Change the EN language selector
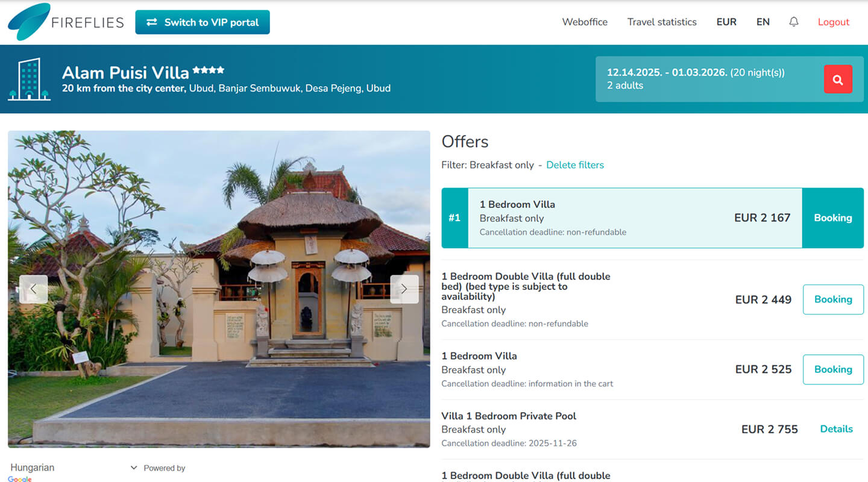Viewport: 868px width, 482px height. (x=763, y=22)
